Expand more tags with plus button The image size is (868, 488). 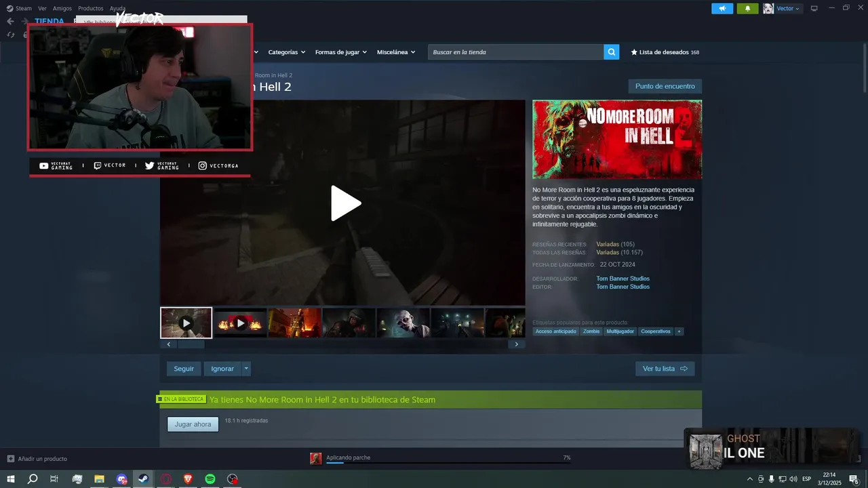pos(679,331)
